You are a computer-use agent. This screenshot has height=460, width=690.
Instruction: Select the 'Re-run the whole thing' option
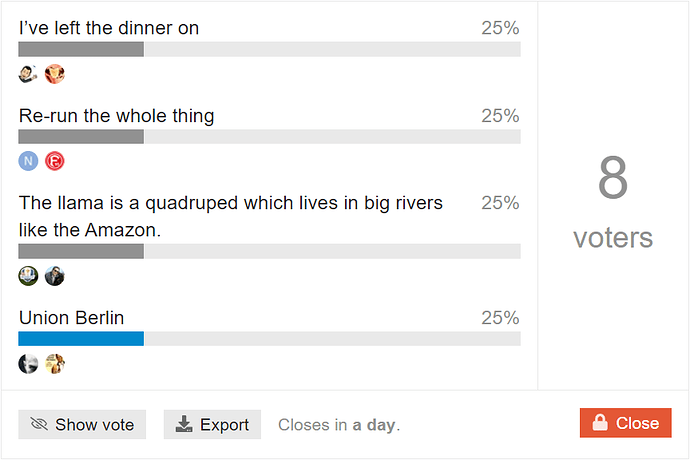116,116
